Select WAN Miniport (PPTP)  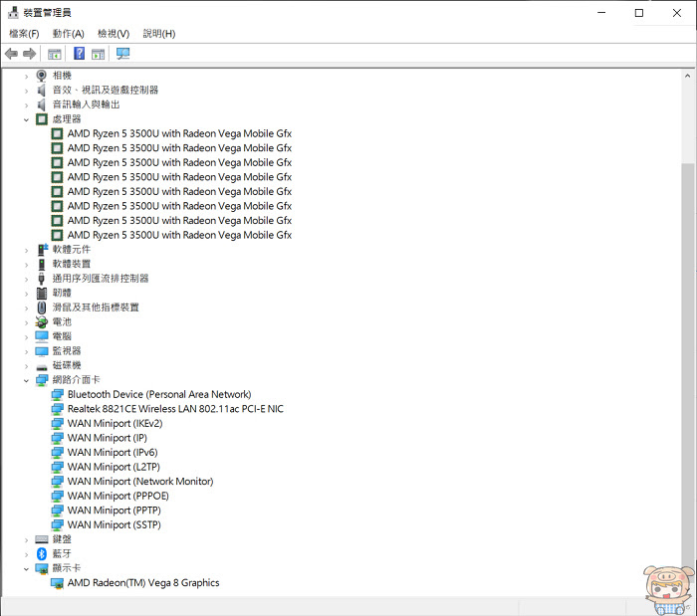[114, 511]
